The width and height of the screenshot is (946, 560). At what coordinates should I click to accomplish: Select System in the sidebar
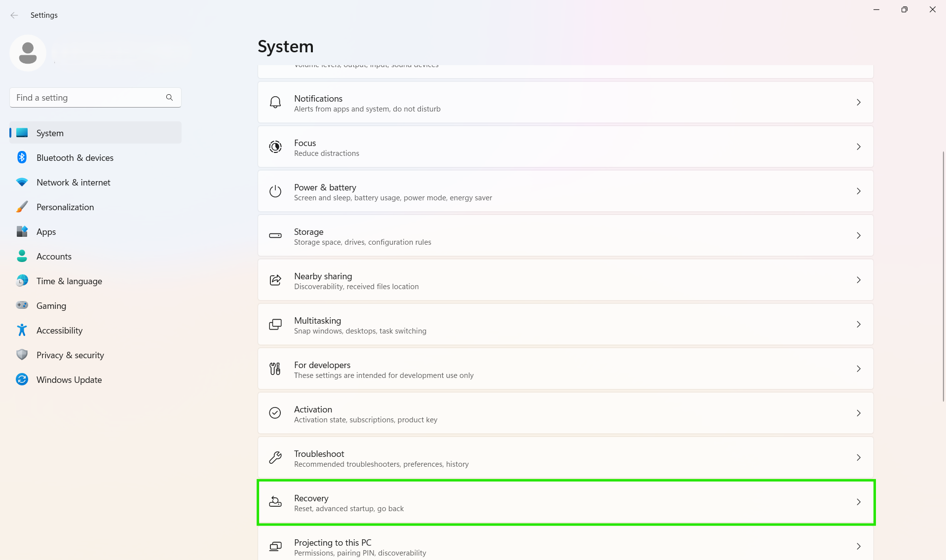tap(95, 133)
